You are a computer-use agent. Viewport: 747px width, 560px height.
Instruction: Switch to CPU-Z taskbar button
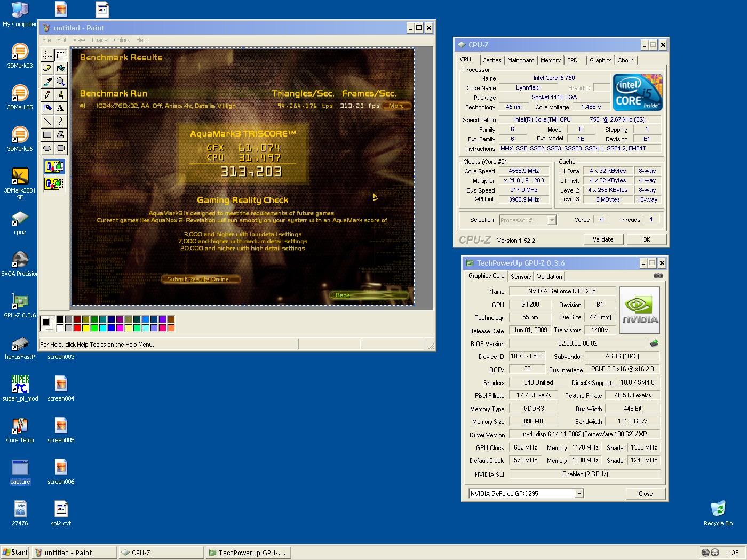161,553
